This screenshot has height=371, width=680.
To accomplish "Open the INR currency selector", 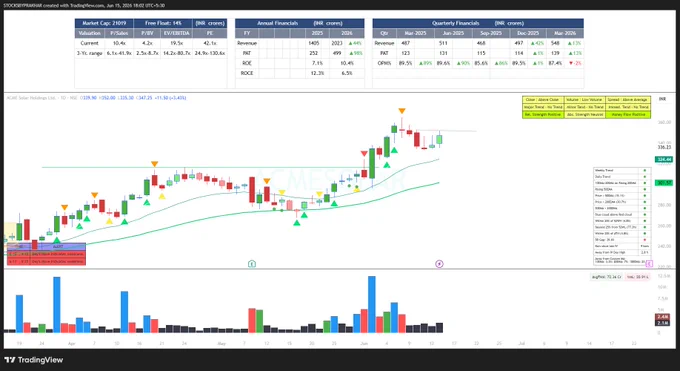I will pyautogui.click(x=662, y=99).
